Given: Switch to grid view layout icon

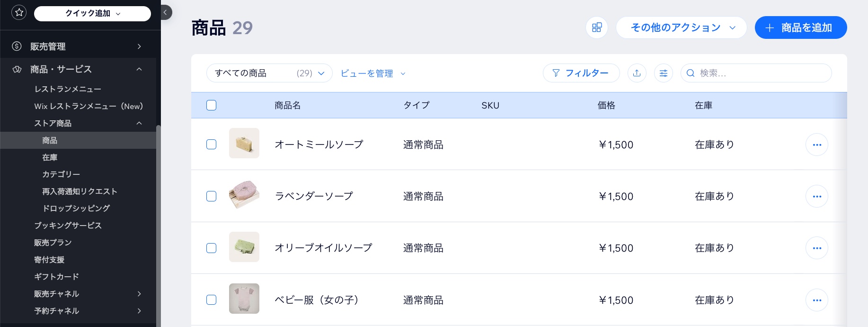Looking at the screenshot, I should [x=597, y=27].
